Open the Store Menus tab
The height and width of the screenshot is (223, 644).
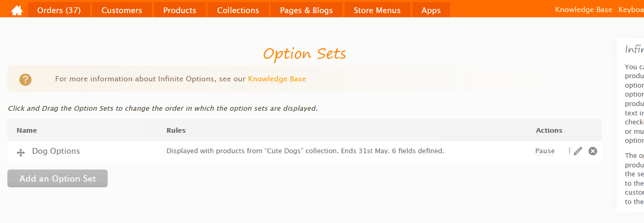pyautogui.click(x=377, y=10)
